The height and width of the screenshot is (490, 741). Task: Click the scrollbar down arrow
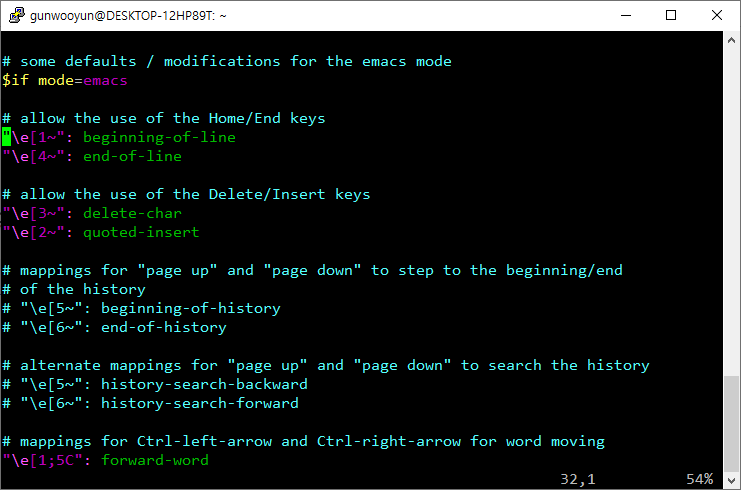[x=731, y=481]
